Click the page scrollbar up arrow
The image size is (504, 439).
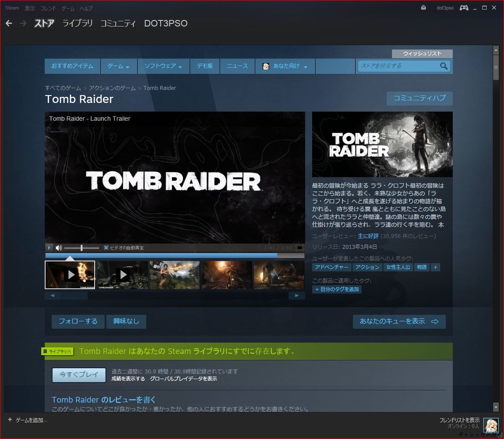[x=496, y=50]
